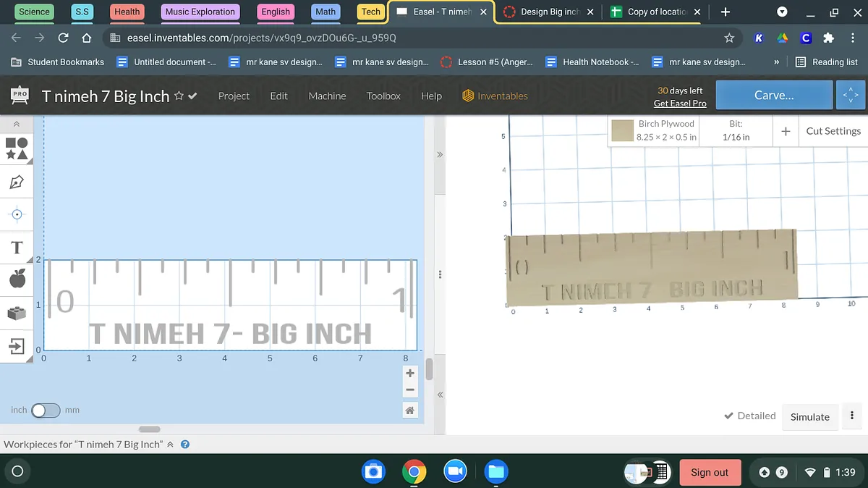Open the three-dot menu beside Simulate
The height and width of the screenshot is (488, 868).
(x=852, y=416)
